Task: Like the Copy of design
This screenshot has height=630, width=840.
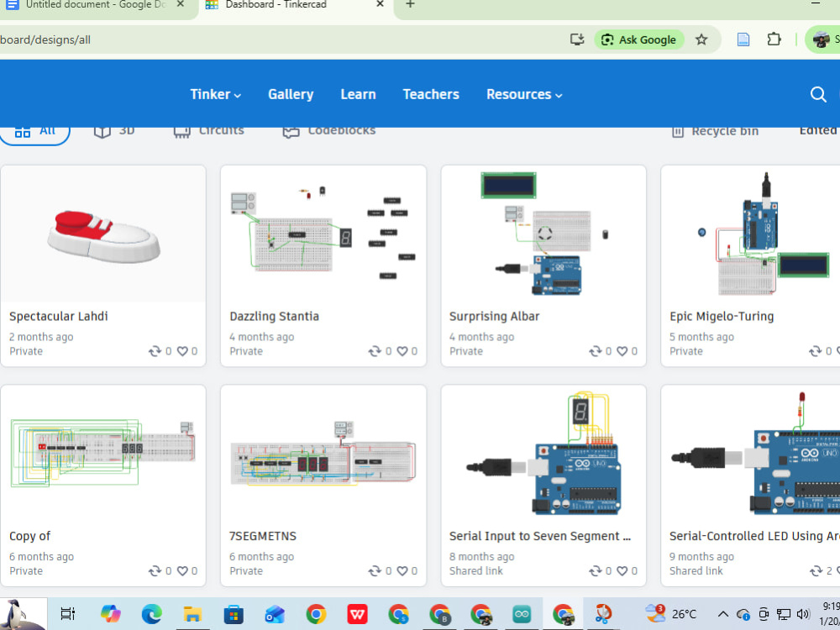Action: click(182, 571)
